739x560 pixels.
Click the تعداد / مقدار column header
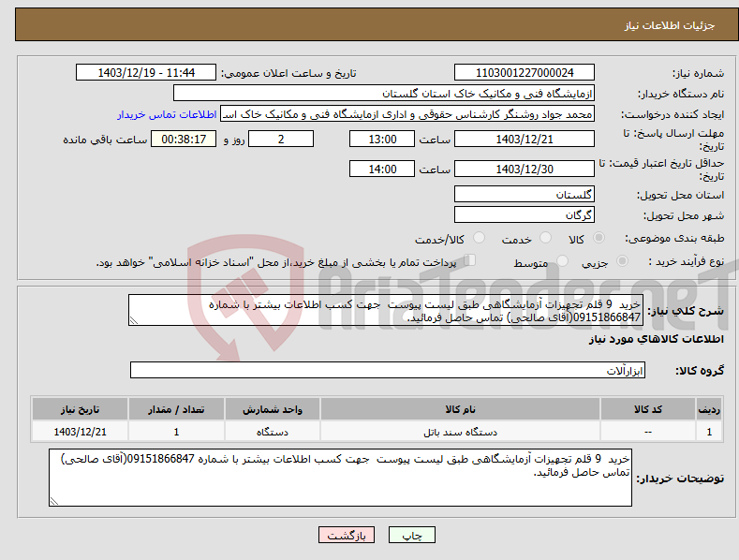tap(176, 409)
